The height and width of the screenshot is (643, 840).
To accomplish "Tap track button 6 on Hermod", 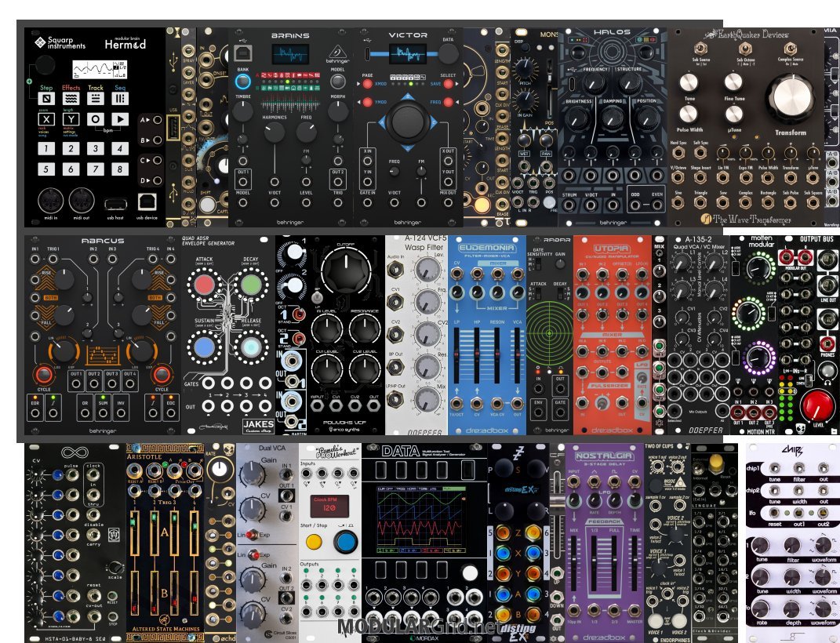I will click(71, 169).
